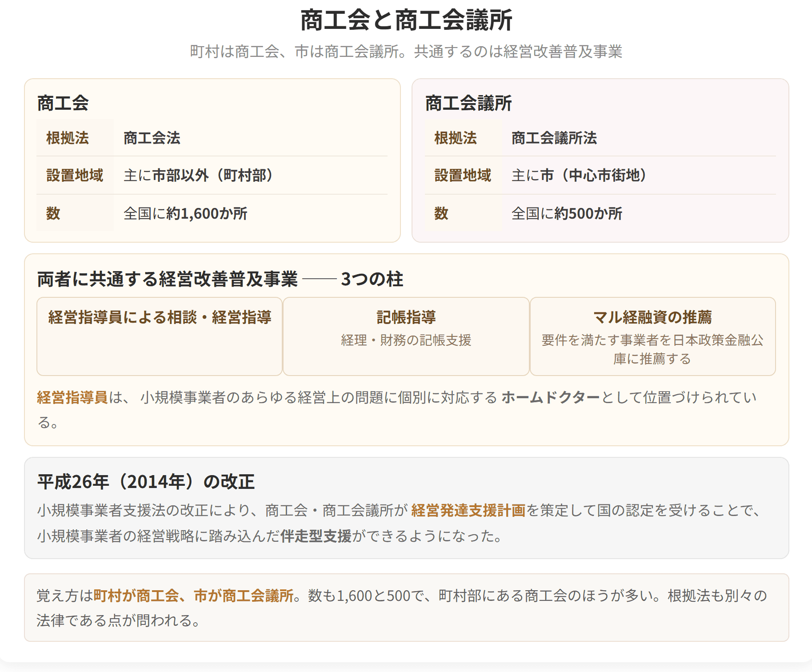Image resolution: width=812 pixels, height=672 pixels.
Task: Click the 商工会議所 card heading
Action: coord(468,103)
